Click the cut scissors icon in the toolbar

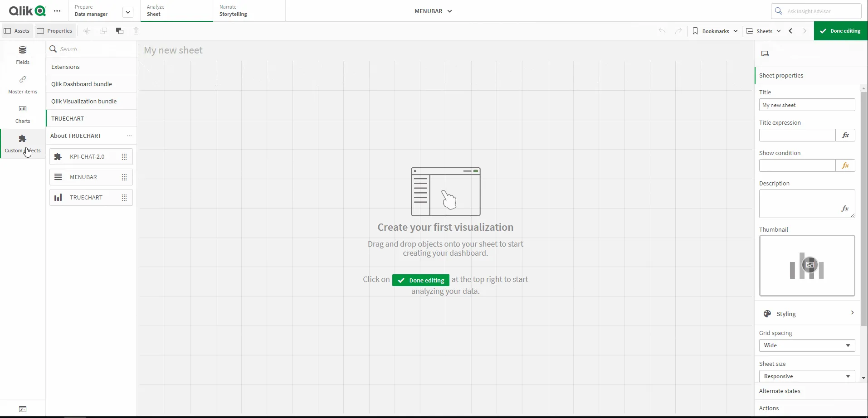87,30
